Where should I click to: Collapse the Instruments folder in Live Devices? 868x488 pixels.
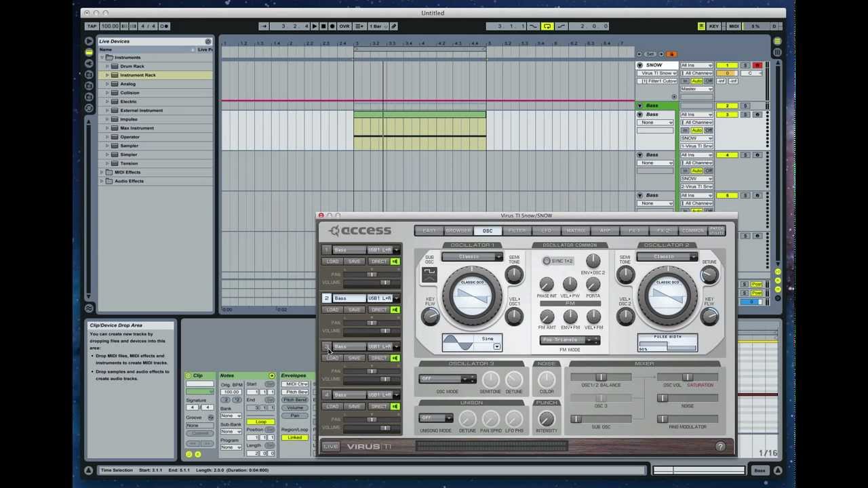tap(102, 58)
